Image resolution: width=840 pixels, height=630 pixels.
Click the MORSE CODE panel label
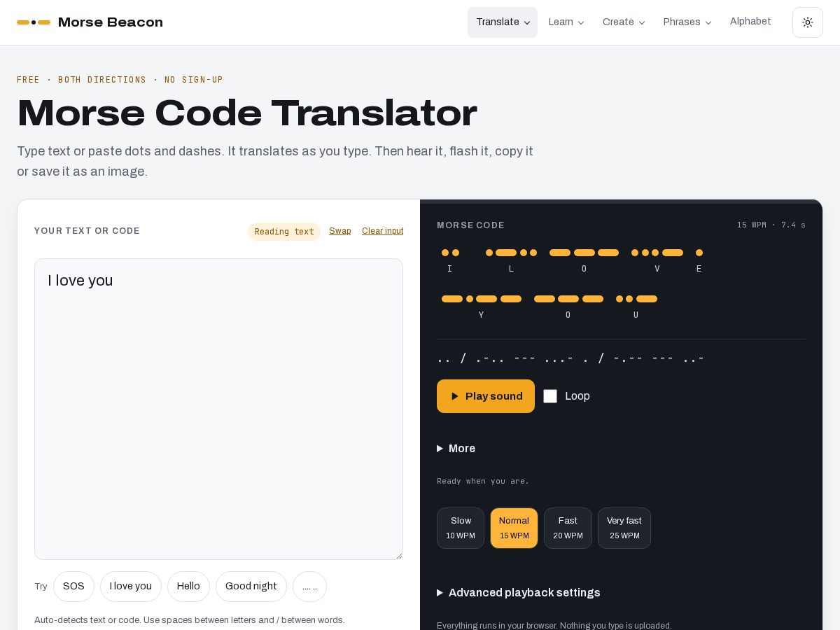(470, 225)
